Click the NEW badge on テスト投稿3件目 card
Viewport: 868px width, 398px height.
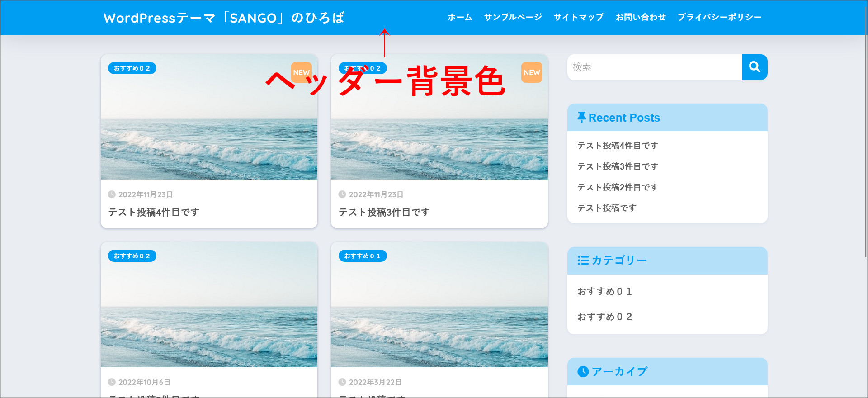pyautogui.click(x=532, y=72)
